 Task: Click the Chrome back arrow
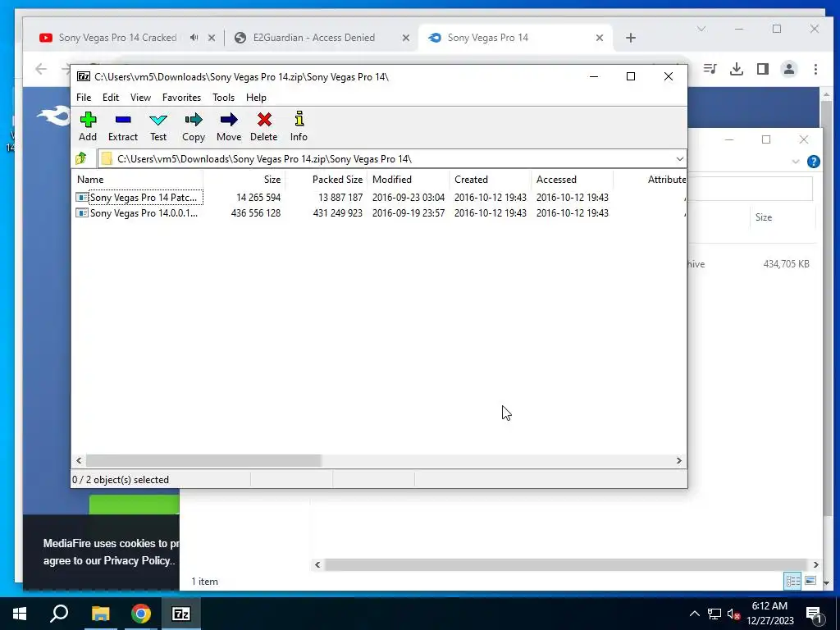tap(41, 69)
